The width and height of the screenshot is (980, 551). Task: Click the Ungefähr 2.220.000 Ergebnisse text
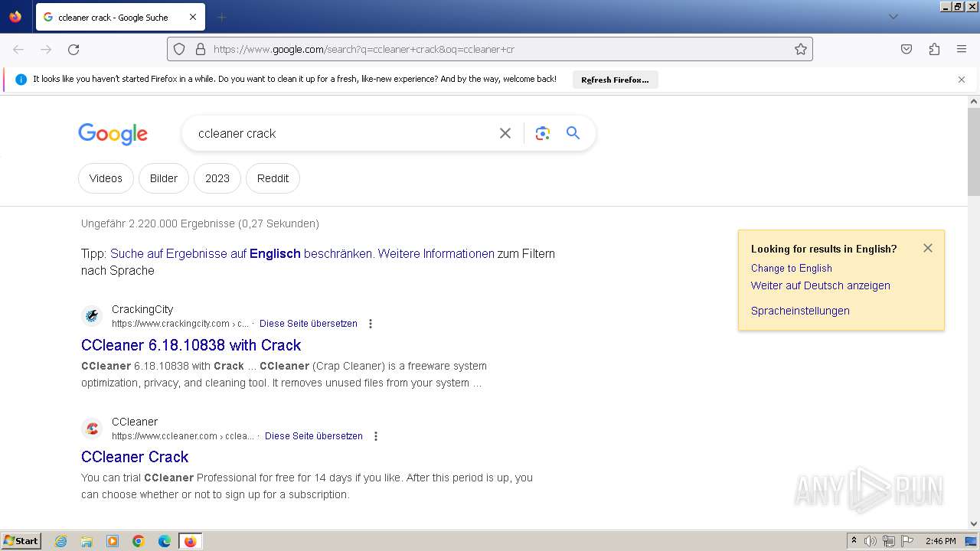pyautogui.click(x=200, y=223)
